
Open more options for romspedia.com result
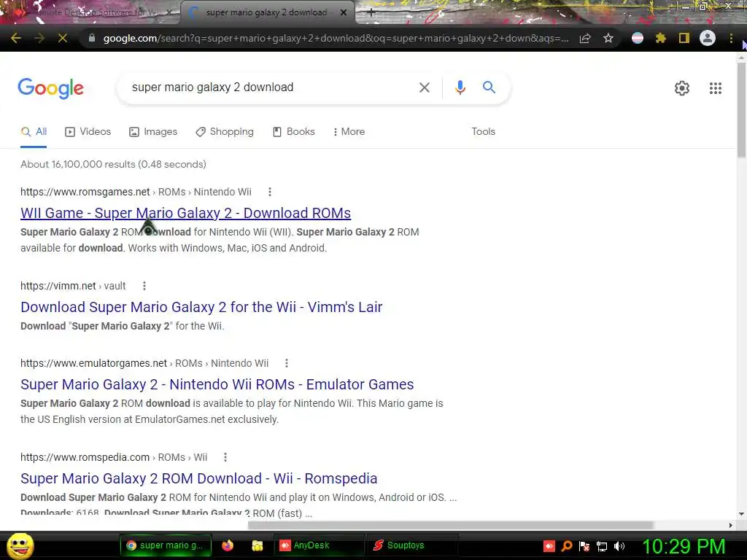225,457
